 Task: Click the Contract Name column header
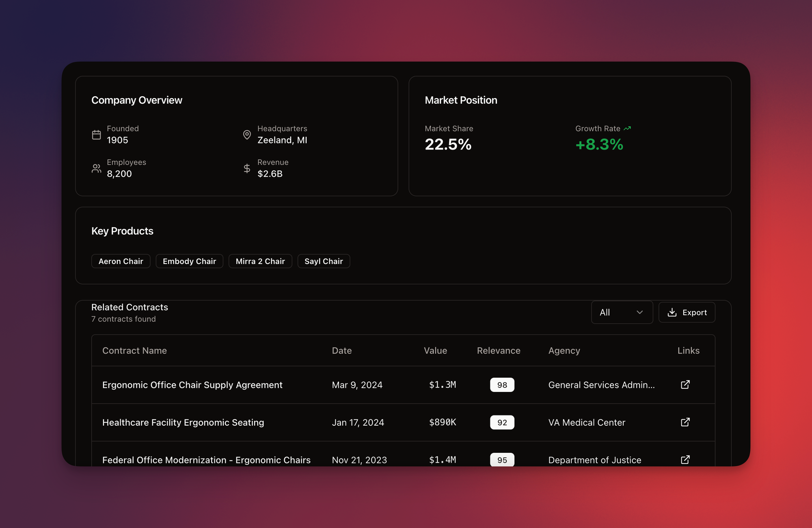click(x=134, y=351)
